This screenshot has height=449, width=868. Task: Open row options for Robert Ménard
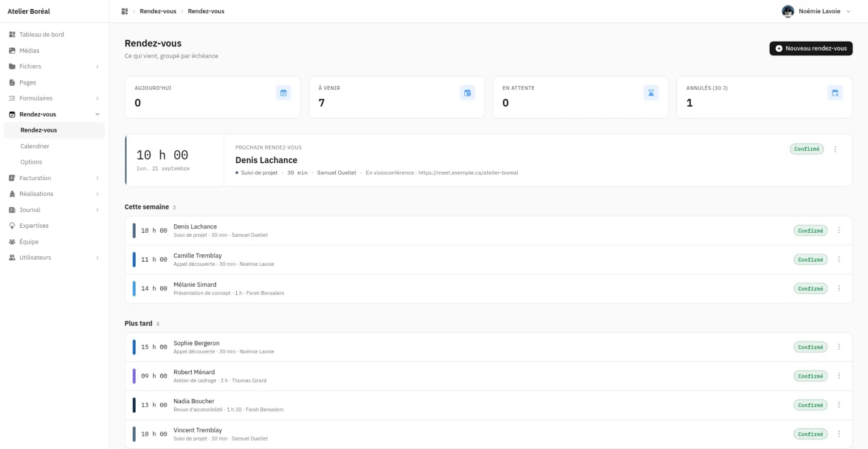coord(839,375)
